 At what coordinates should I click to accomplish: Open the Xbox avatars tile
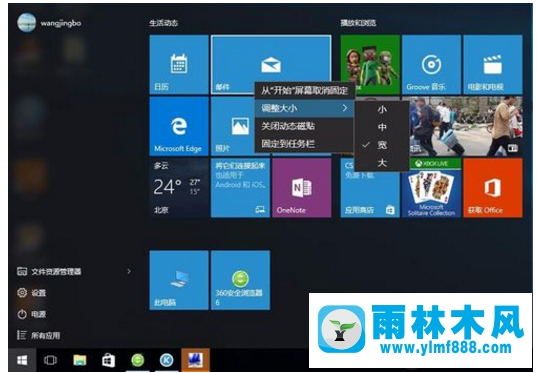tap(370, 64)
